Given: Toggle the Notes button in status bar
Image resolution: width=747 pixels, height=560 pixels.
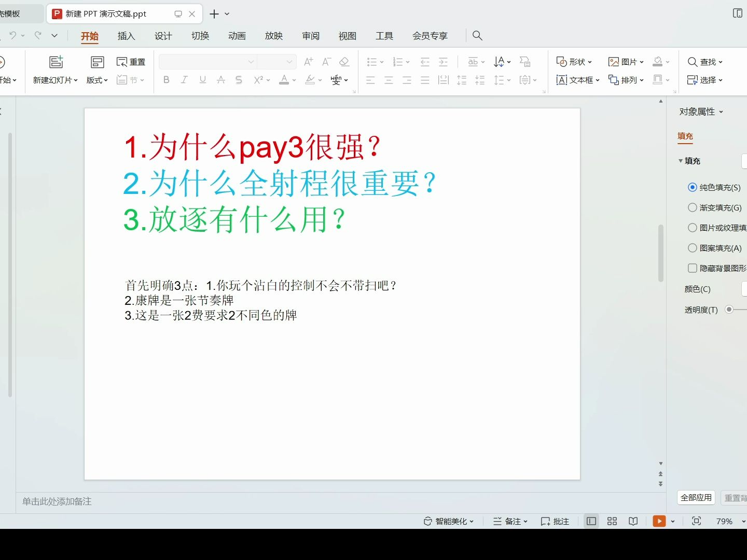Looking at the screenshot, I should point(510,521).
